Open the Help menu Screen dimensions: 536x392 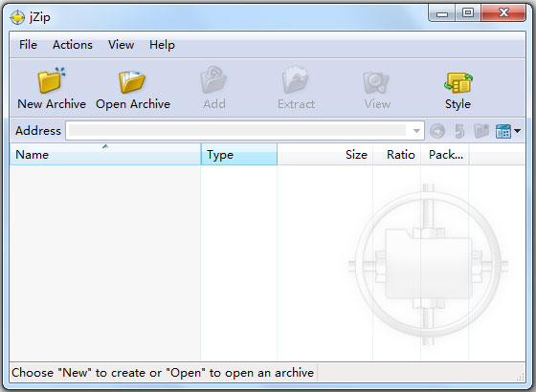click(x=162, y=45)
